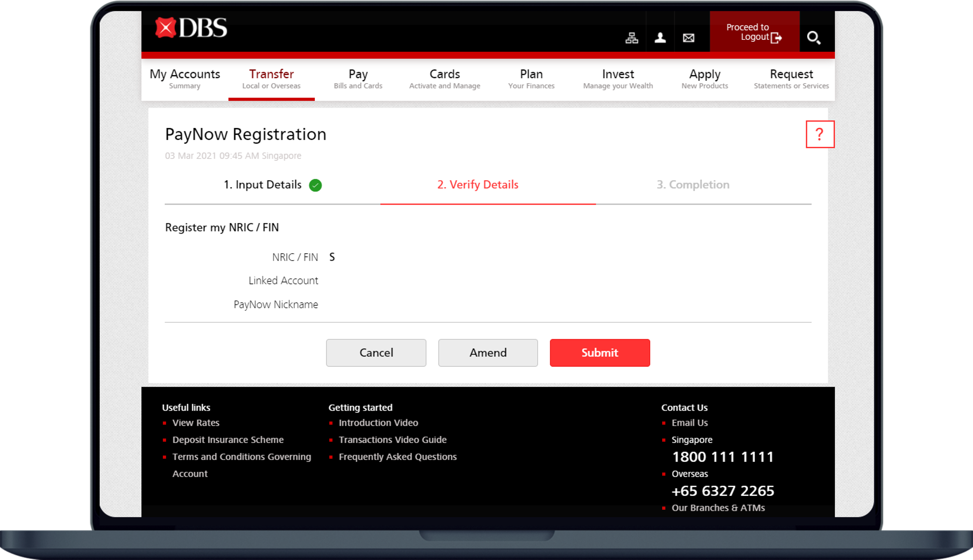Click the PayNow Registration heading
This screenshot has height=560, width=973.
tap(246, 134)
